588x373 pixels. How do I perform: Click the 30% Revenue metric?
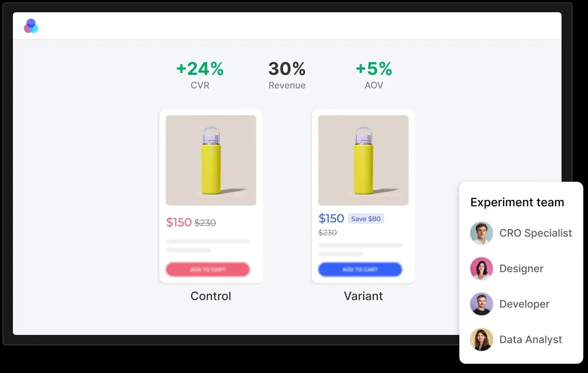[x=287, y=69]
